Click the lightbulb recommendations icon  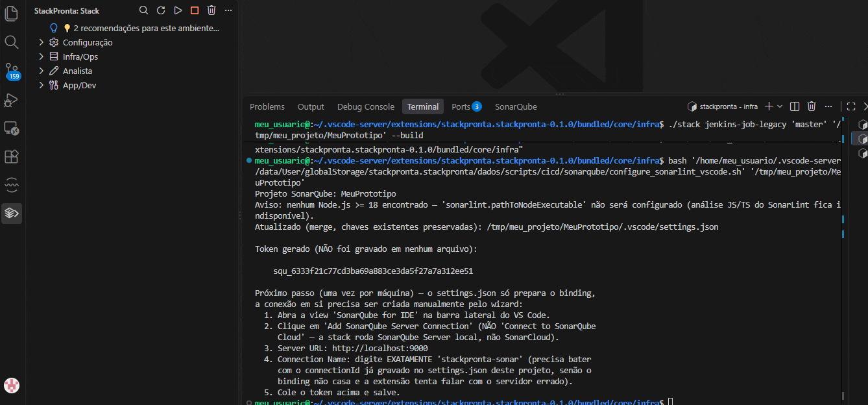click(x=54, y=28)
